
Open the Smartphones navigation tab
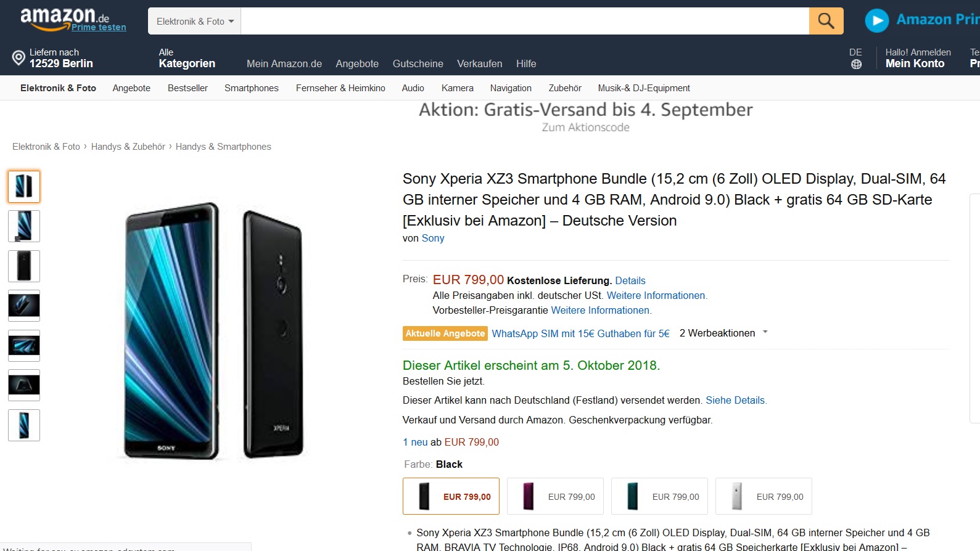coord(251,88)
